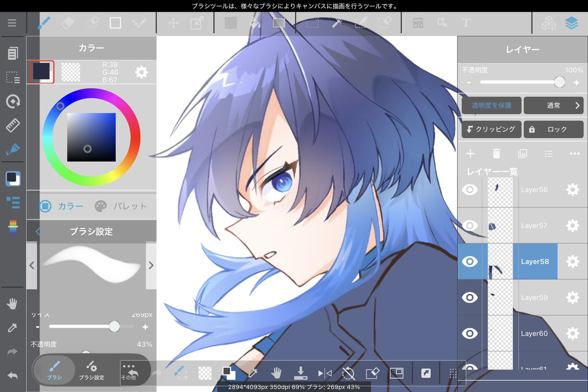Show Layer57 using its eye icon
The image size is (588, 392).
click(469, 226)
